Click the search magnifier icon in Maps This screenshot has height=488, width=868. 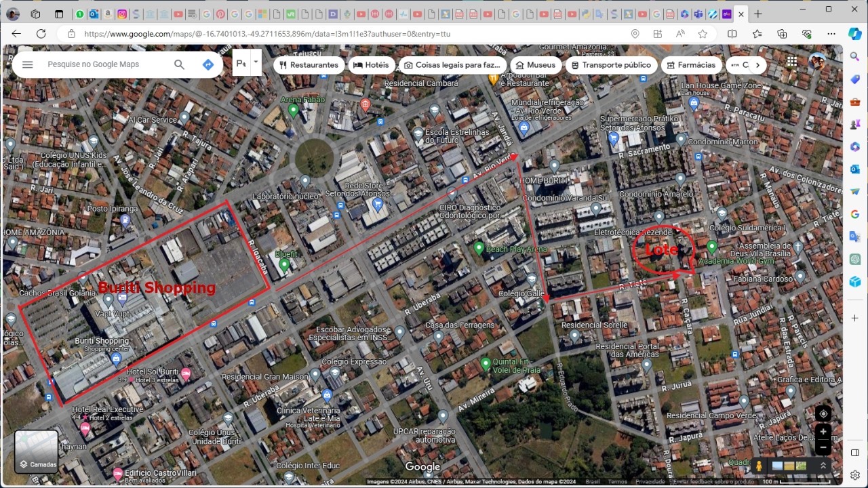point(179,64)
